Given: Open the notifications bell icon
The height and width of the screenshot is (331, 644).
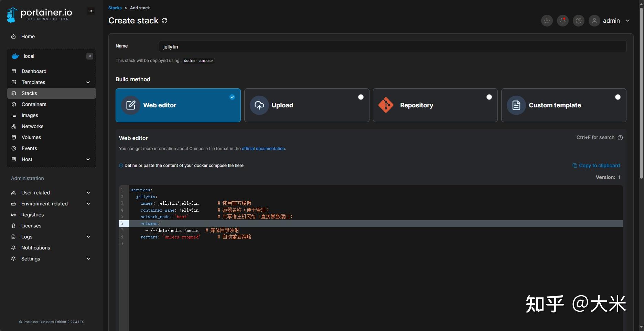Looking at the screenshot, I should [x=563, y=21].
